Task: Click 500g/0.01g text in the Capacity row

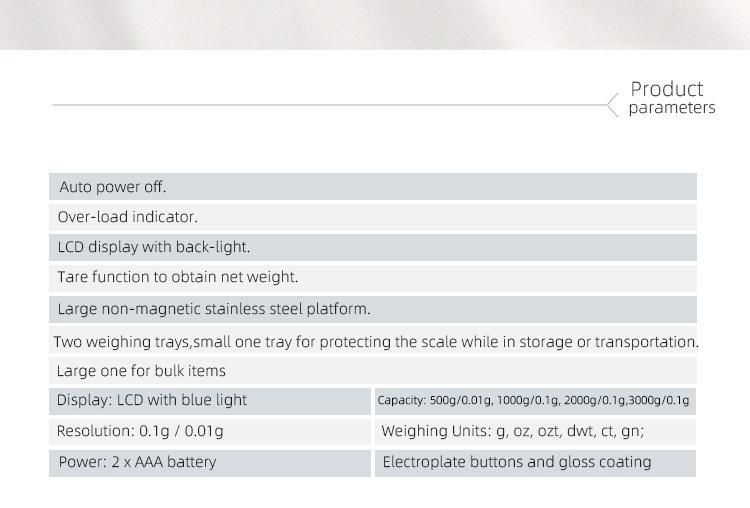Action: pos(461,400)
